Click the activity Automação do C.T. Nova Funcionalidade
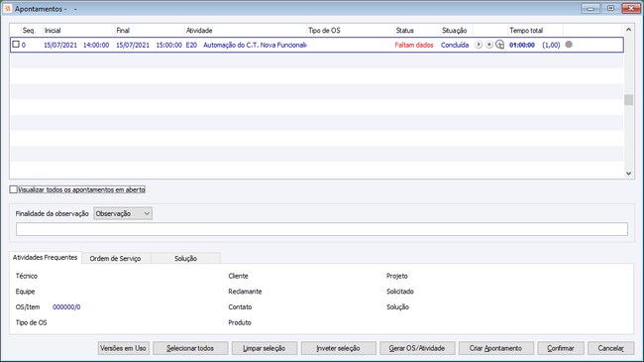Image resolution: width=644 pixels, height=362 pixels. pos(255,45)
